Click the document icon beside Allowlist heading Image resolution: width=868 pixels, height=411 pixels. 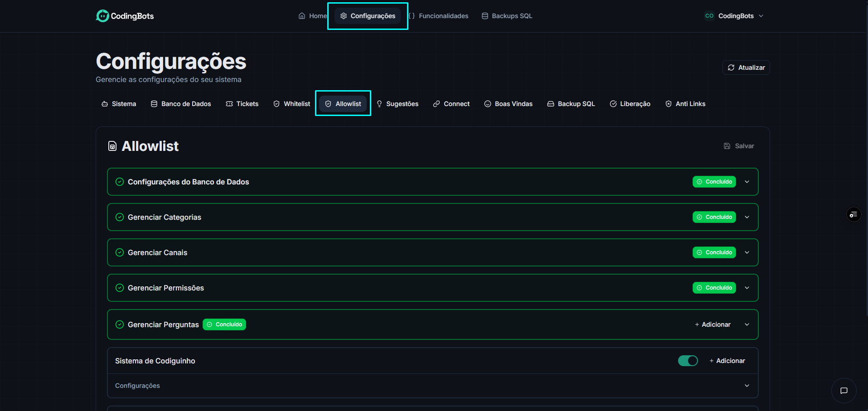click(x=112, y=146)
